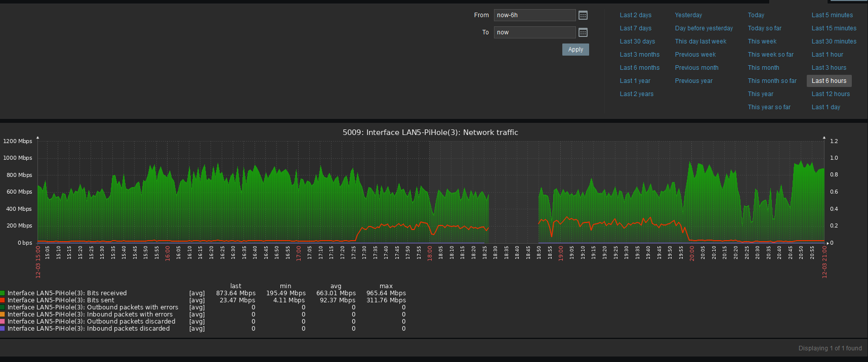Click the graph at the 18:00 marker
Screen dimensions: 868x362
(430, 202)
